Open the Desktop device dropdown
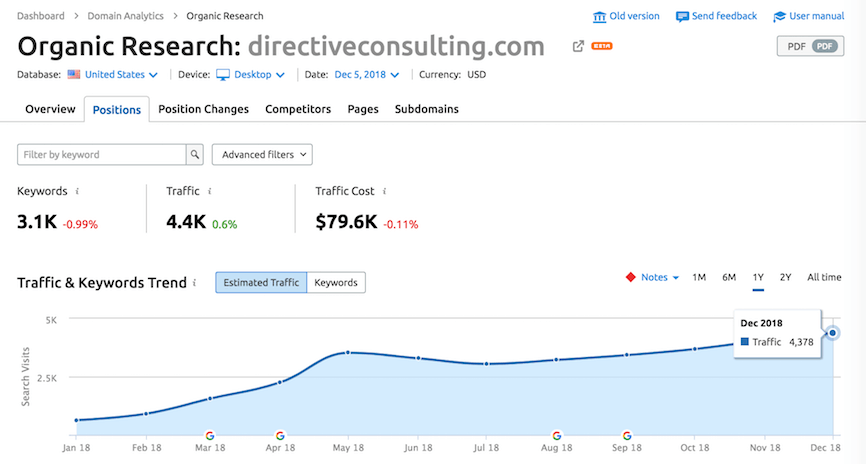Image resolution: width=866 pixels, height=464 pixels. click(251, 75)
